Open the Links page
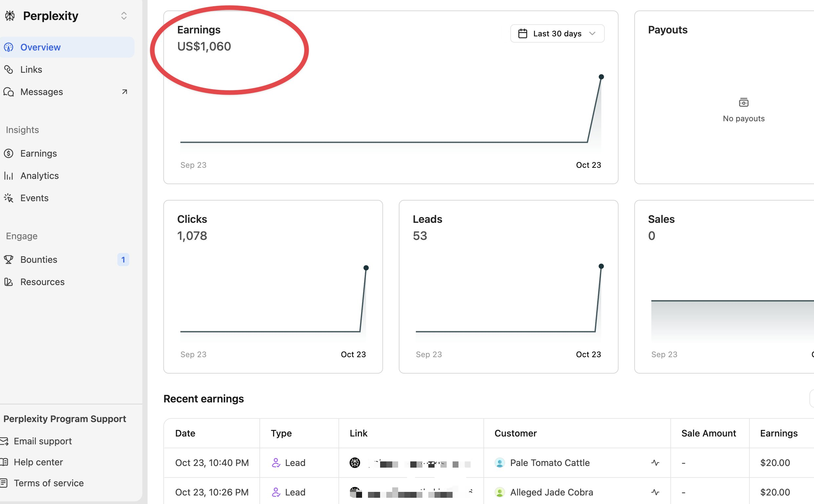814x504 pixels. click(31, 70)
